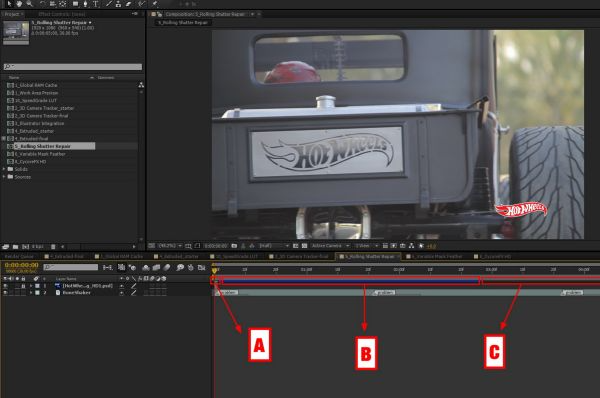Take a snapshot with the camera icon
Screen dimensions: 600x398
tap(234, 246)
